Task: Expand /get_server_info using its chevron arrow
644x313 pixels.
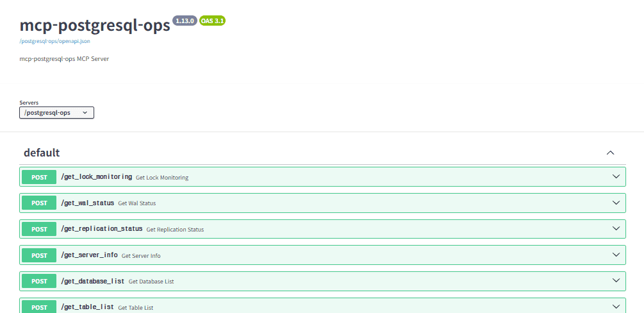Action: click(x=616, y=255)
